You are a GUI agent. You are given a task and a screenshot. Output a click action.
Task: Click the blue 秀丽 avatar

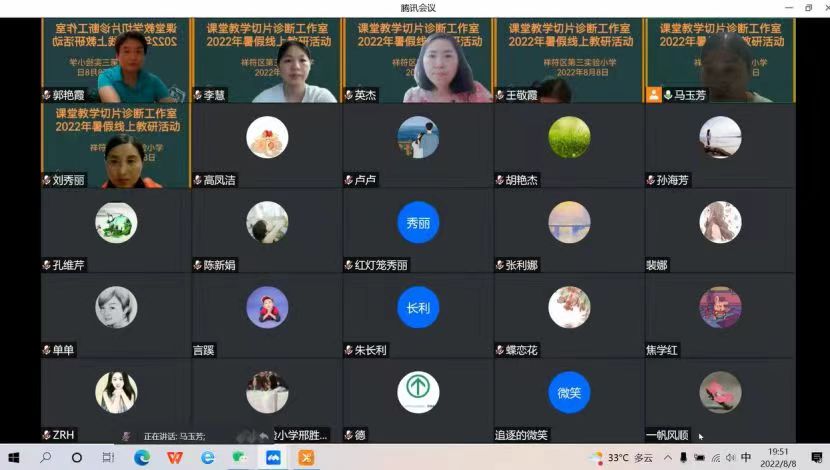point(418,222)
